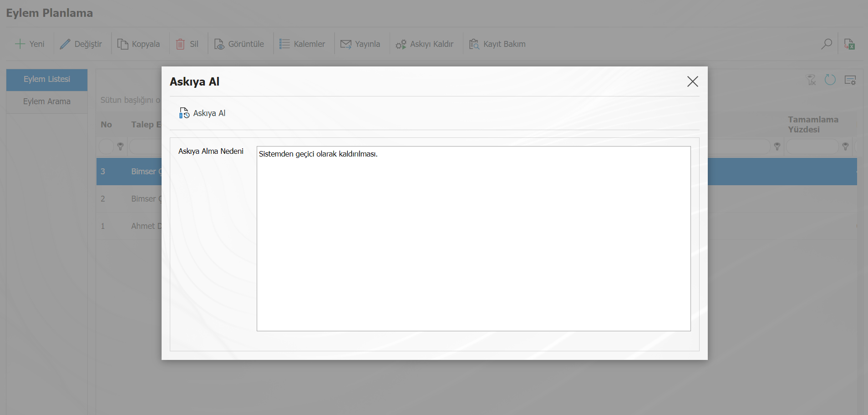Open filter funnel left of Tamamlama Yüzdesi
Viewport: 868px width, 415px height.
tap(777, 147)
